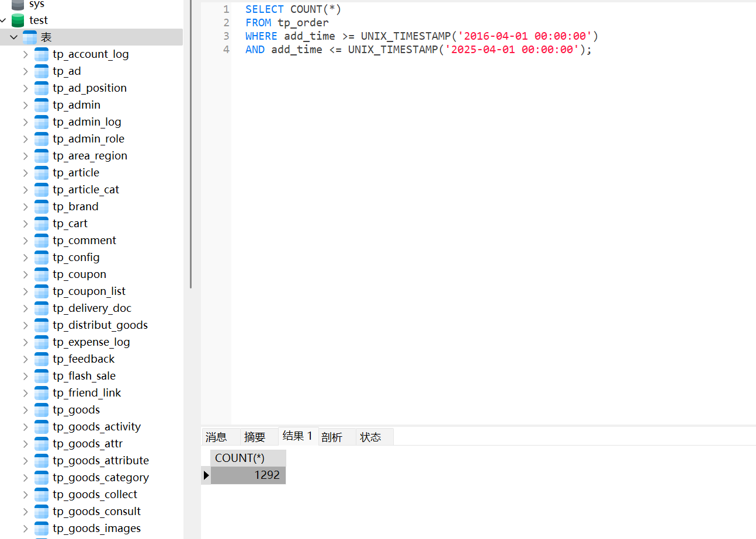The image size is (756, 539).
Task: Click the tp_cart table icon
Action: coord(41,224)
